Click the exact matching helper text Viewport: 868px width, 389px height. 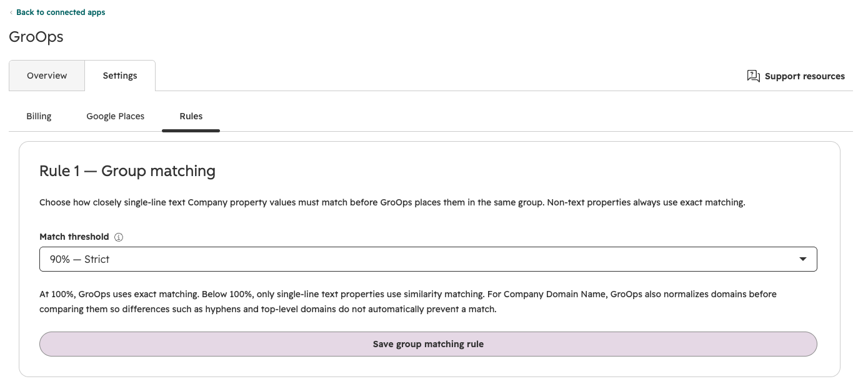point(408,302)
